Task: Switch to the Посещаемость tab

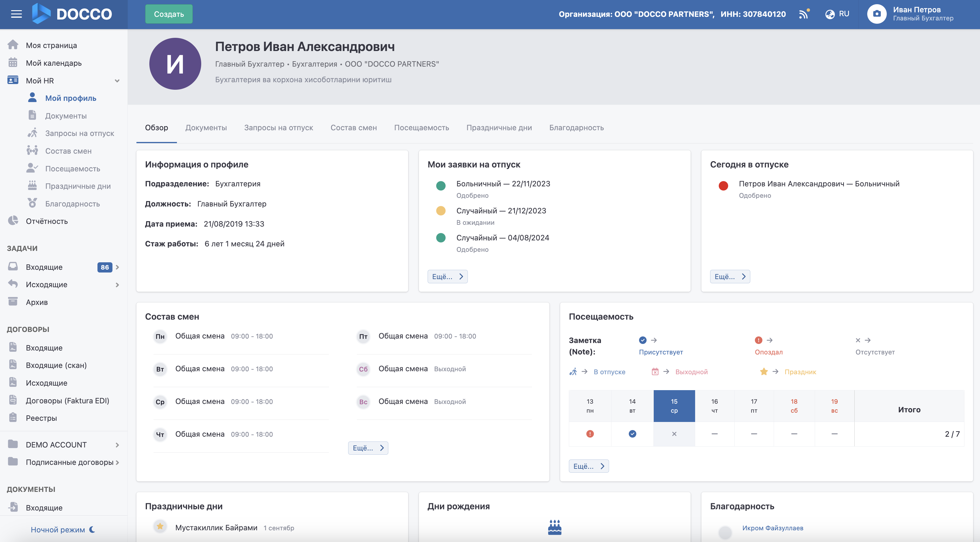Action: pos(421,128)
